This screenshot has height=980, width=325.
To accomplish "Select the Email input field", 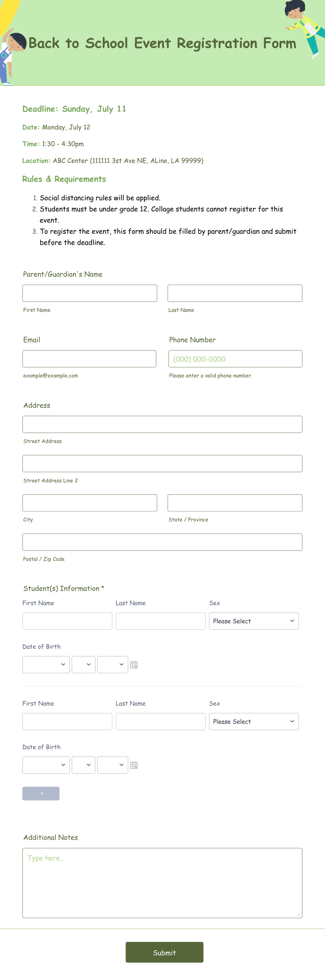I will [89, 359].
